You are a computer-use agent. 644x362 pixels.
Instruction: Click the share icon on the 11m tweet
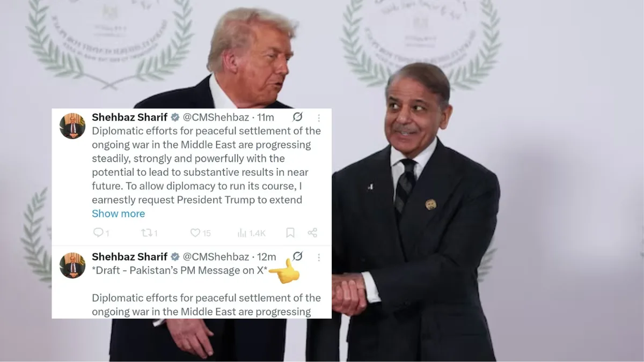(312, 233)
